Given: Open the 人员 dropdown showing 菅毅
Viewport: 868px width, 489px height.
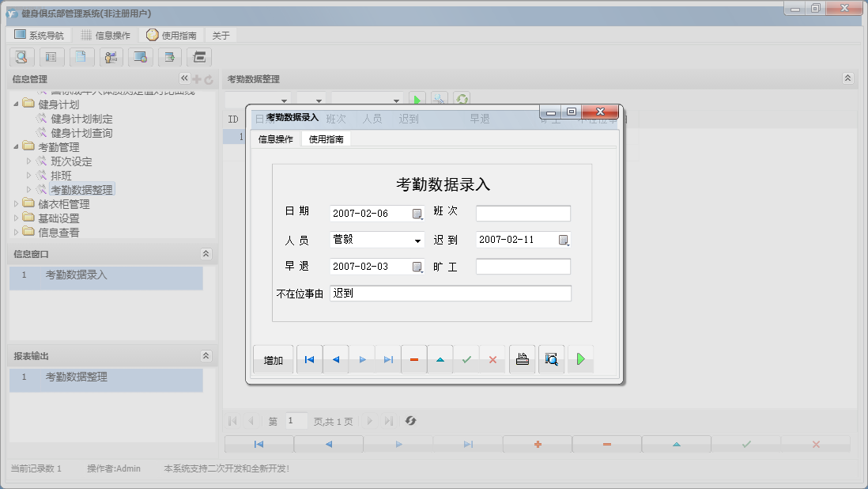Looking at the screenshot, I should tap(419, 239).
